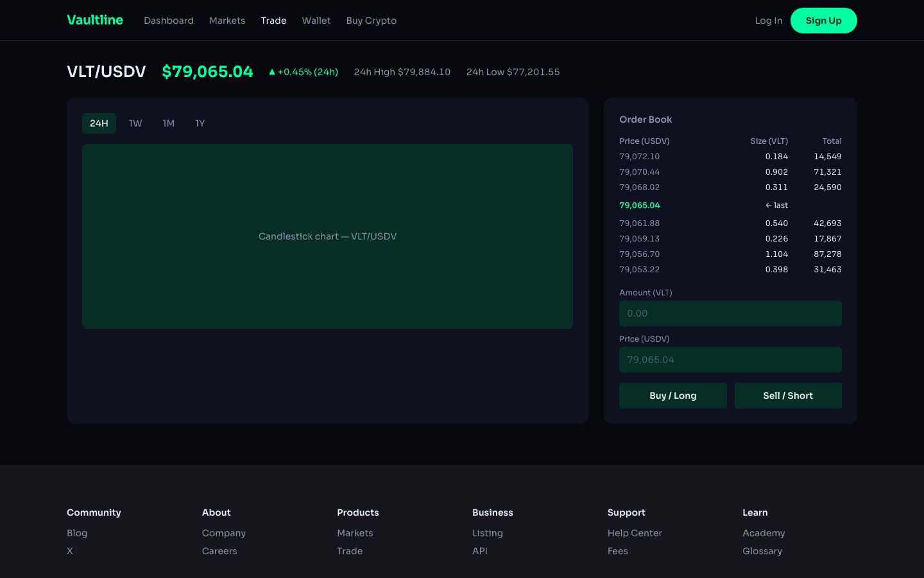Open the Glossary footer link
The image size is (924, 578).
click(x=762, y=551)
